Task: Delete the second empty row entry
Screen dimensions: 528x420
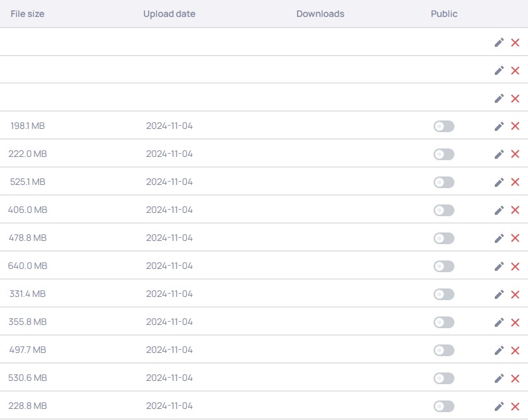Action: [x=515, y=70]
